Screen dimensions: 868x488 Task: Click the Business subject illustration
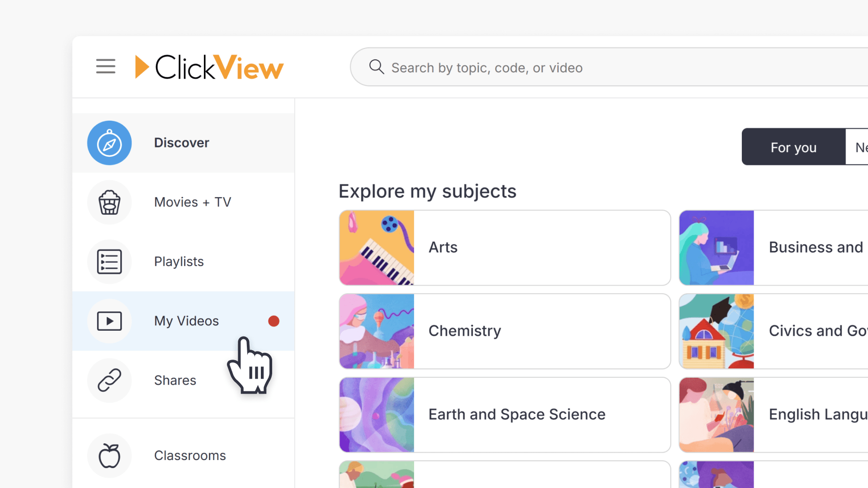716,247
